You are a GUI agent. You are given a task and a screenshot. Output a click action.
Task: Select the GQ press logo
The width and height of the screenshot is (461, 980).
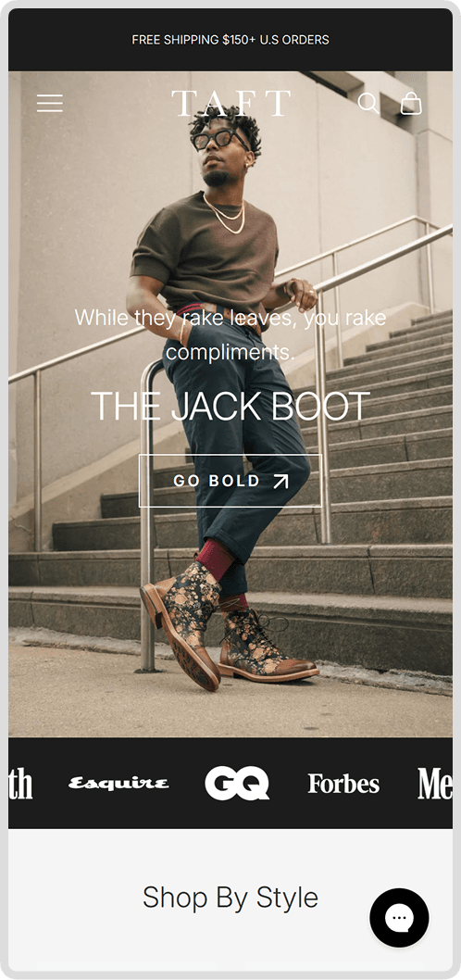(237, 783)
